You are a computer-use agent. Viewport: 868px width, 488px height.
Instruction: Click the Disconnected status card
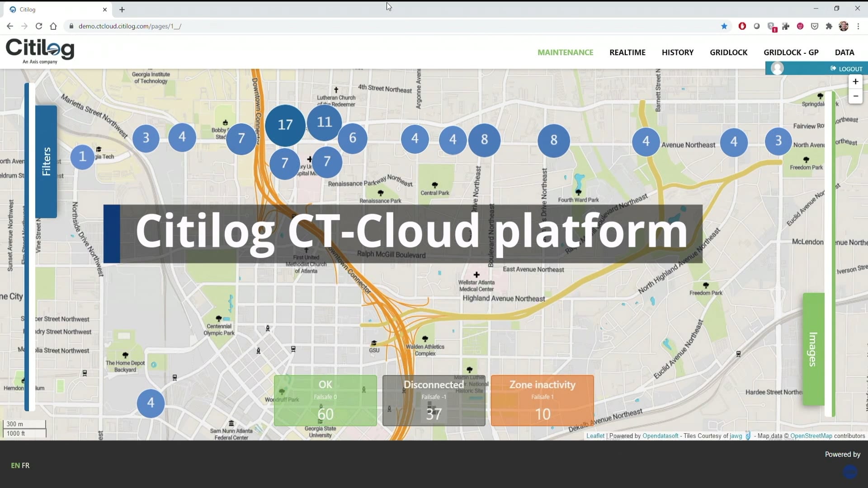click(x=434, y=400)
